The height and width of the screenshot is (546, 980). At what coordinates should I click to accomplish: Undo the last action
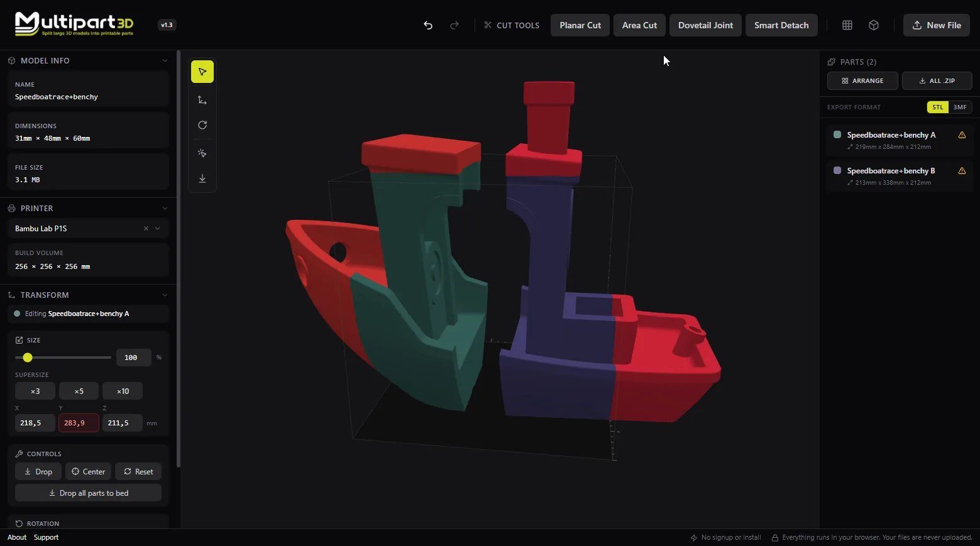coord(428,25)
